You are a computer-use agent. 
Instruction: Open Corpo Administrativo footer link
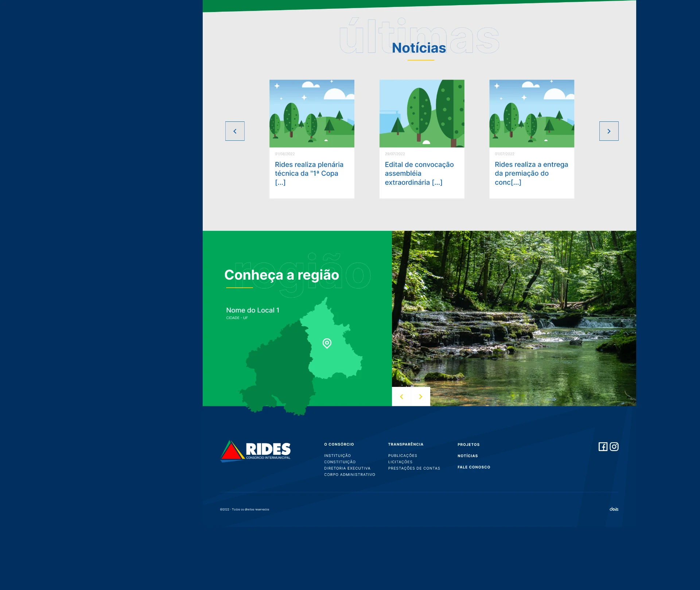[x=350, y=474]
